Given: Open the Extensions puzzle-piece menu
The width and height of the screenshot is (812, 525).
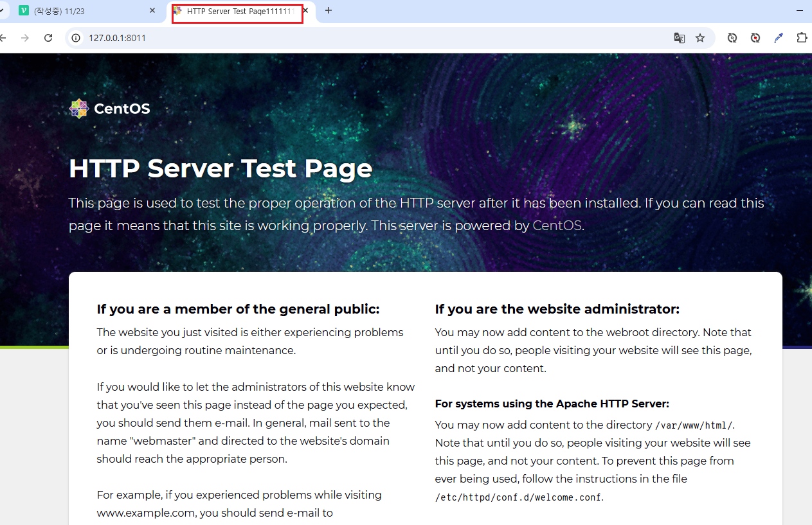Looking at the screenshot, I should coord(802,38).
